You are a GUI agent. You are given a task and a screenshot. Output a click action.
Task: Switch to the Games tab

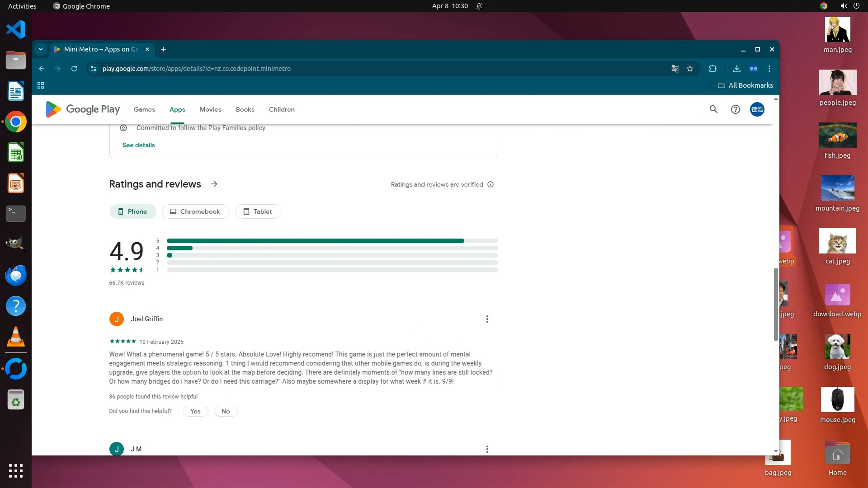(x=144, y=109)
